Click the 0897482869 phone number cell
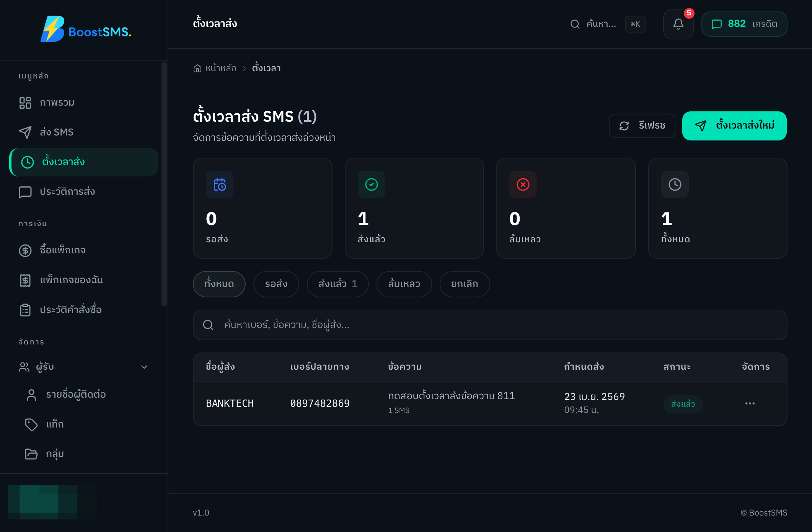Image resolution: width=812 pixels, height=532 pixels. [320, 403]
